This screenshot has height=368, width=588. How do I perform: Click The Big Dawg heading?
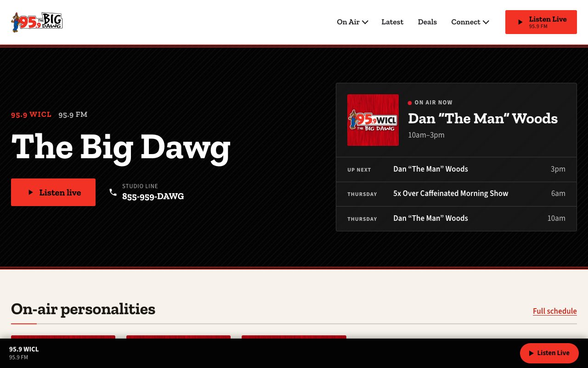pos(121,147)
